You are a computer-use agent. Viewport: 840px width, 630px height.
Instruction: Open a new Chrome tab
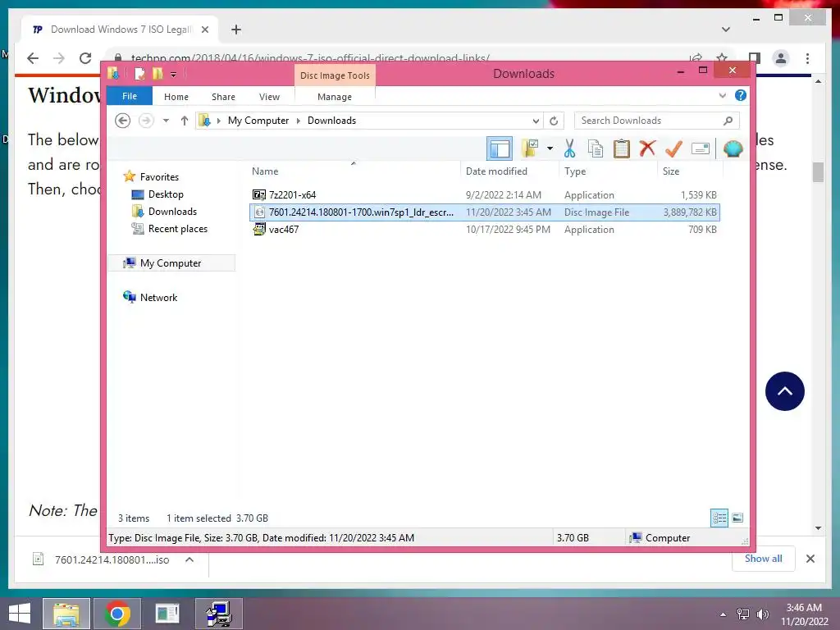236,30
